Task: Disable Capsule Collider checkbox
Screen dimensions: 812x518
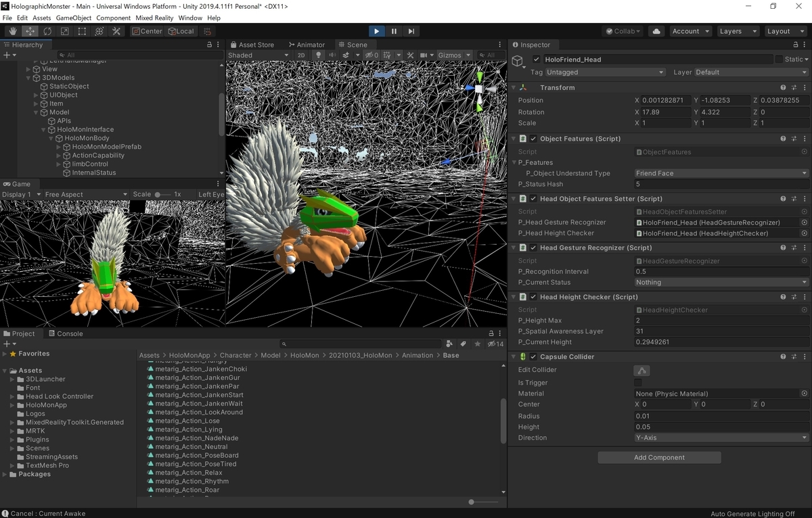Action: 533,357
